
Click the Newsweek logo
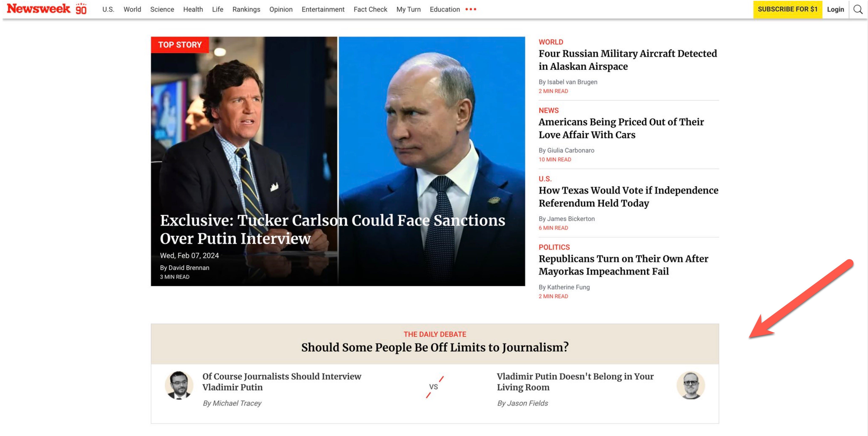(46, 9)
